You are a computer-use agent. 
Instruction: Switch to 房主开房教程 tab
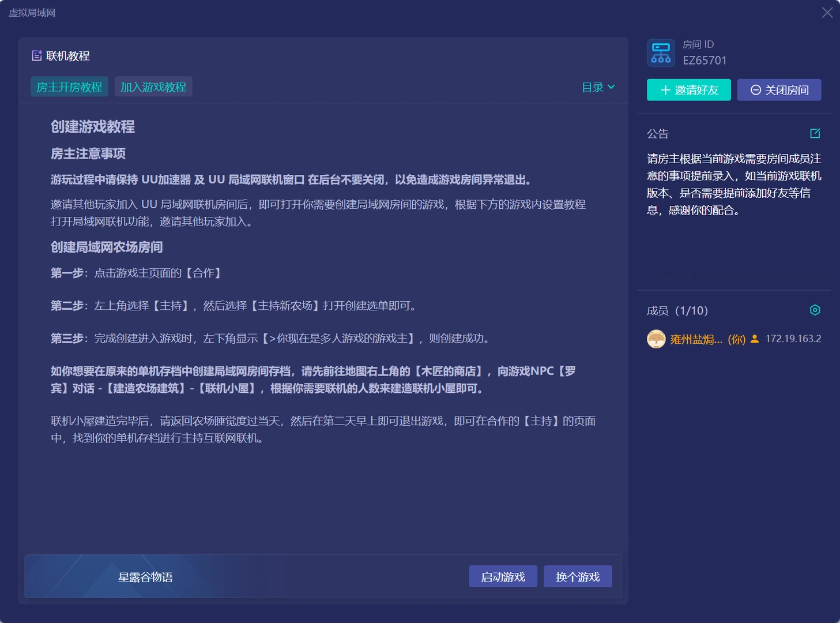pyautogui.click(x=69, y=87)
